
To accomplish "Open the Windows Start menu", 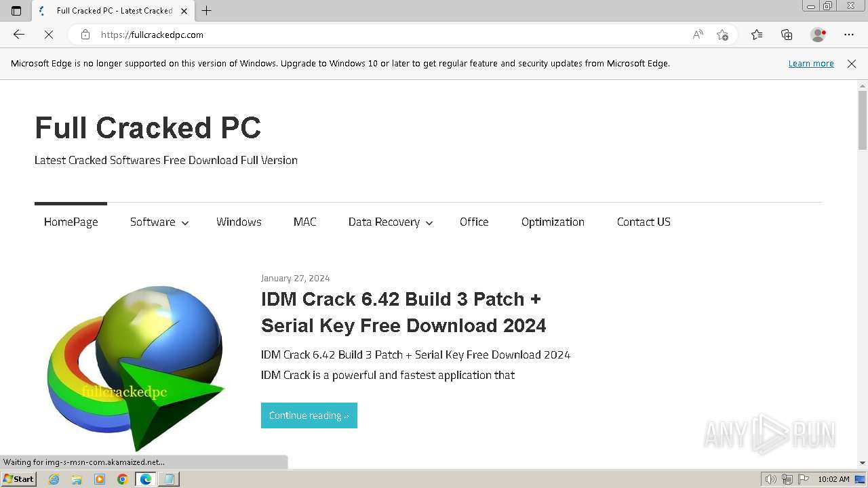I will click(19, 479).
